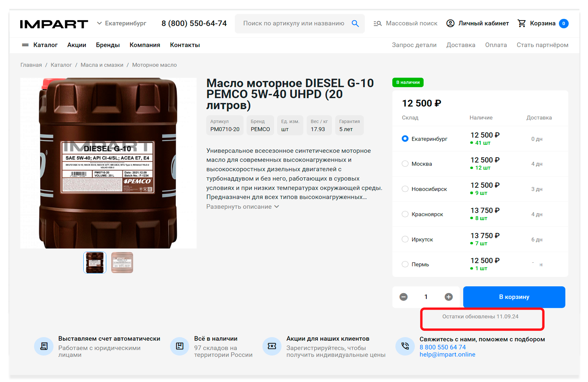588x382 pixels.
Task: Select the Пермь warehouse radio button
Action: pos(405,264)
